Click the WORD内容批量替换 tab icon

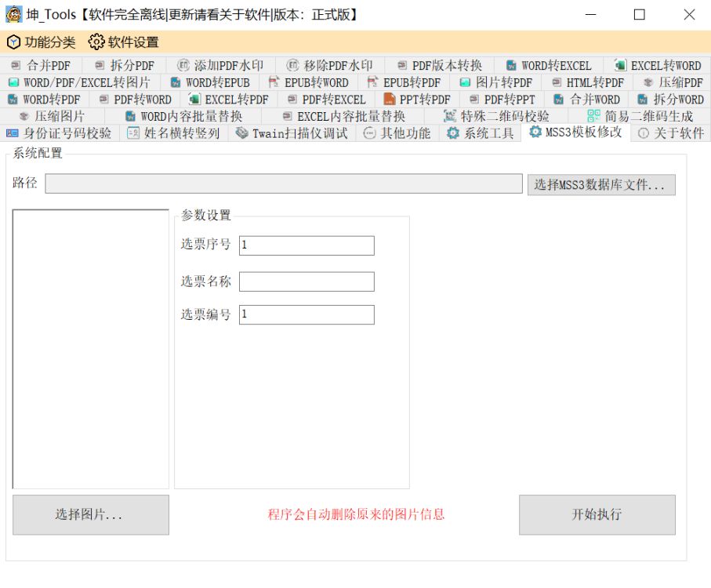coord(130,117)
